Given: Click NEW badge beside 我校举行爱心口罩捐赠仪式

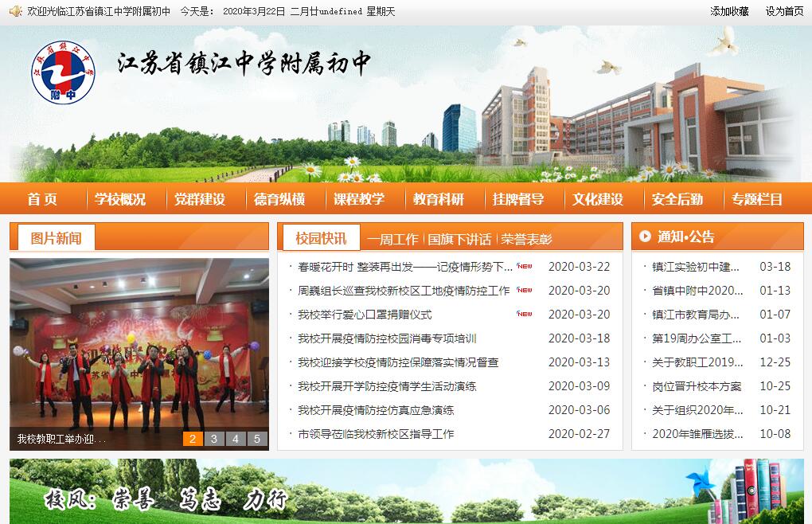Looking at the screenshot, I should (x=525, y=315).
